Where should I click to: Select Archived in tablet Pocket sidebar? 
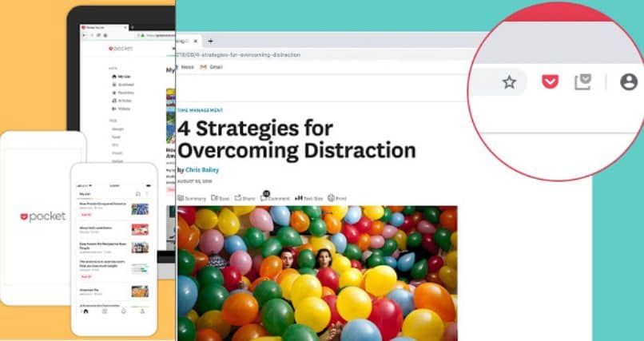click(x=123, y=85)
